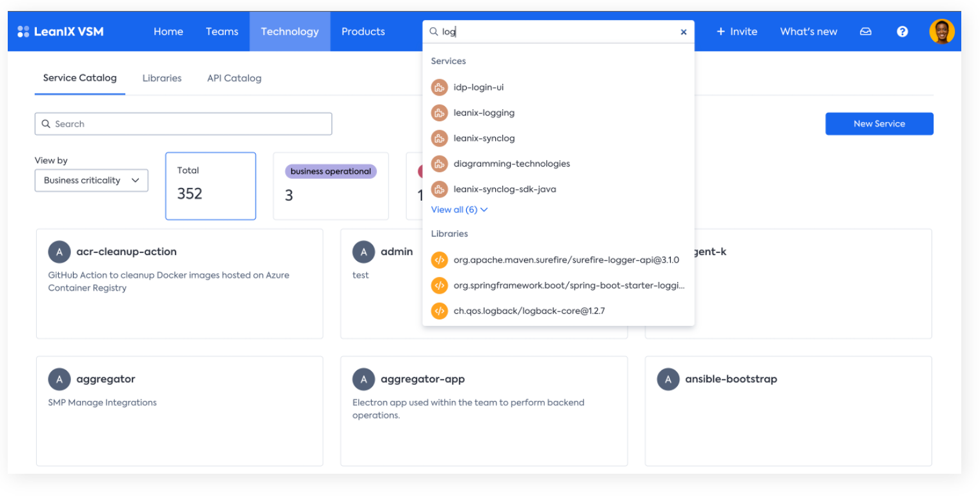Image resolution: width=980 pixels, height=497 pixels.
Task: Open the Business criticality dropdown
Action: tap(92, 180)
